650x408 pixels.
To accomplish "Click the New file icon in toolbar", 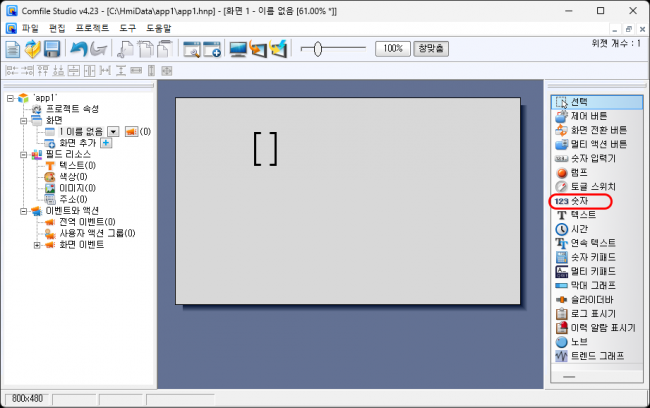I will pyautogui.click(x=13, y=49).
